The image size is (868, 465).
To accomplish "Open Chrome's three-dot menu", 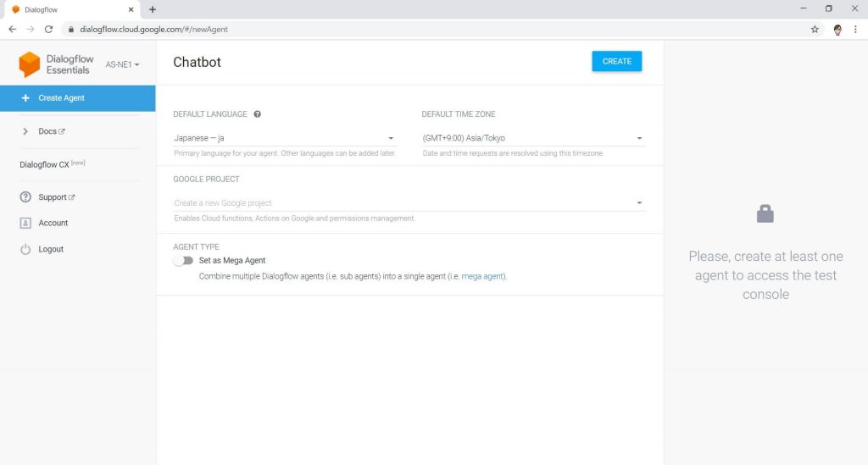I will [x=856, y=30].
